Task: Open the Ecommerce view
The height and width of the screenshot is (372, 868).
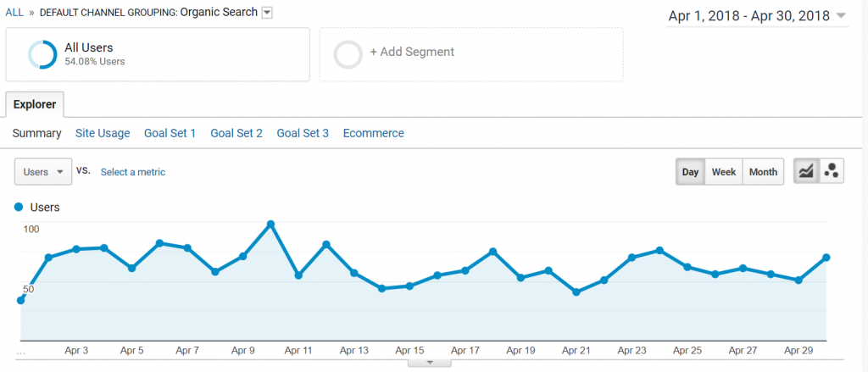Action: point(374,133)
